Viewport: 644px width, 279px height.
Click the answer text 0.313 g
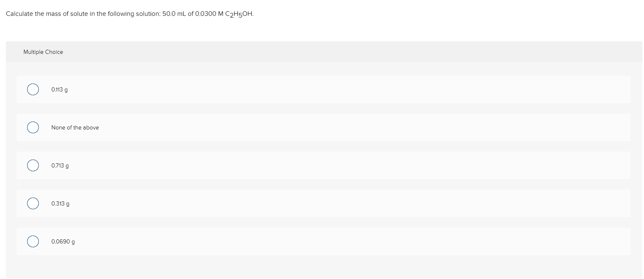point(60,203)
